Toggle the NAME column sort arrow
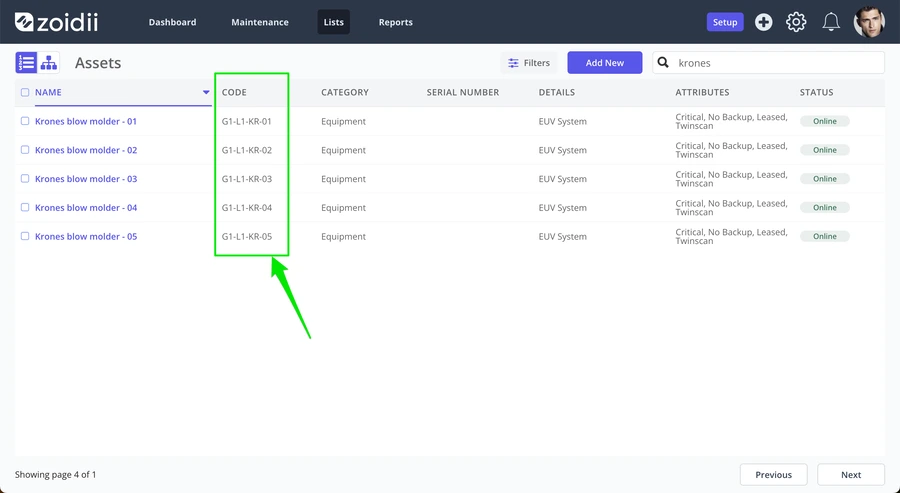This screenshot has height=493, width=900. [x=206, y=92]
